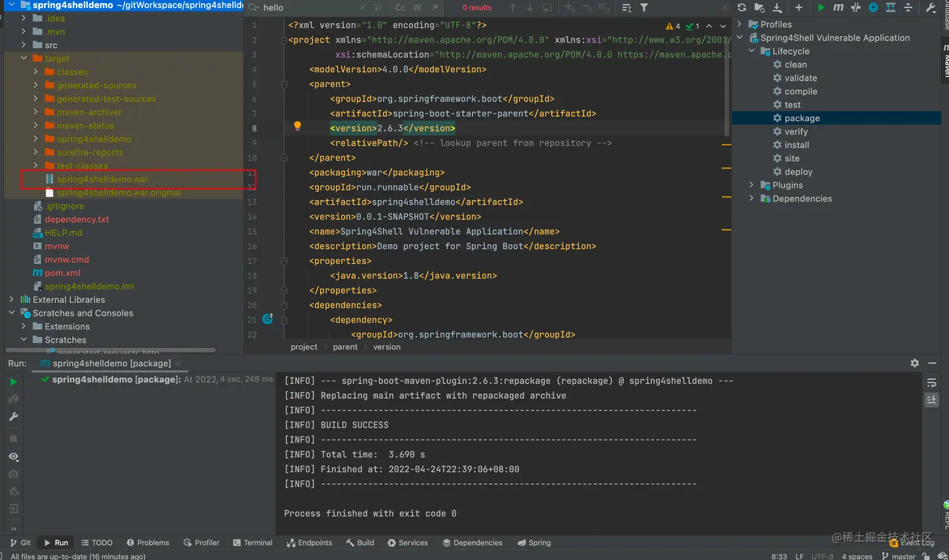Collapse all Maven tree nodes icon
949x560 pixels.
(x=908, y=8)
